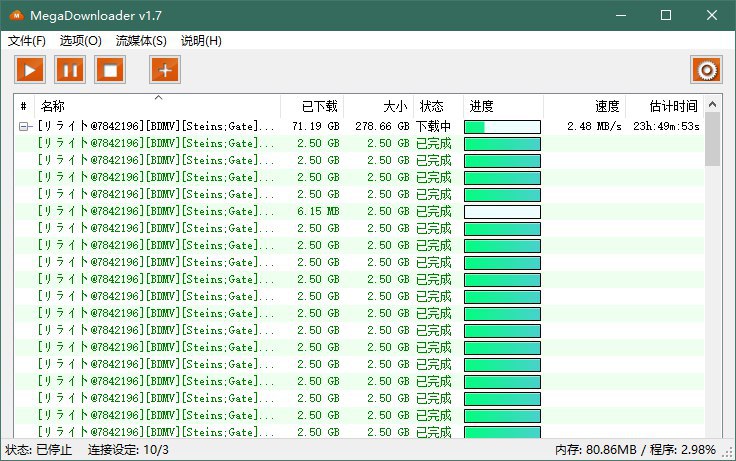Click the 23h:49m:53s estimated time
The height and width of the screenshot is (461, 736).
pos(666,126)
